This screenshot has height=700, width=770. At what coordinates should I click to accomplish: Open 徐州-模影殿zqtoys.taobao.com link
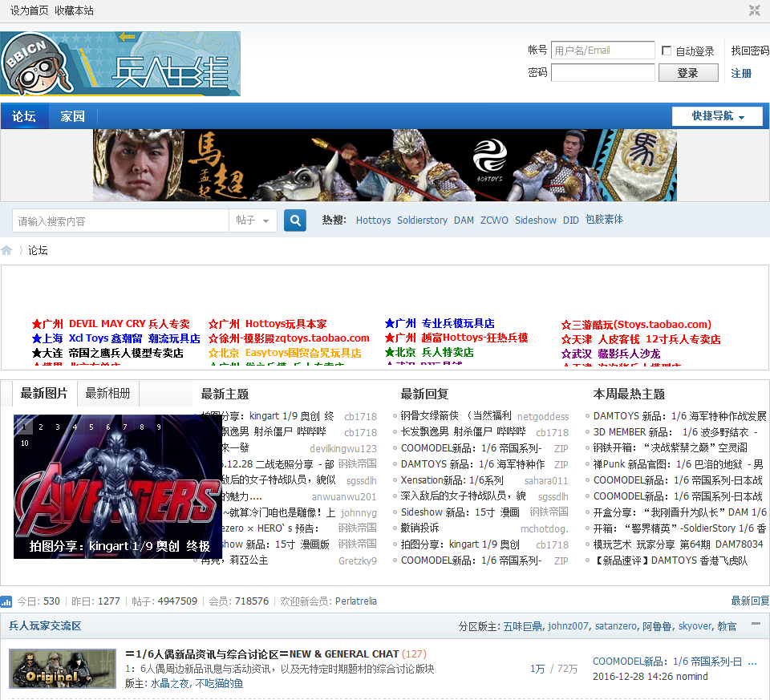[x=289, y=338]
